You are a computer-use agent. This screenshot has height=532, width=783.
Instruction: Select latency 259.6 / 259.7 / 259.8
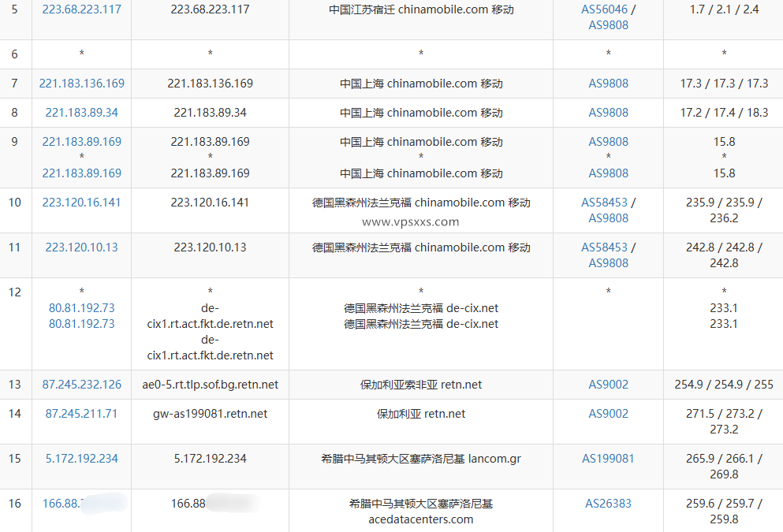724,512
